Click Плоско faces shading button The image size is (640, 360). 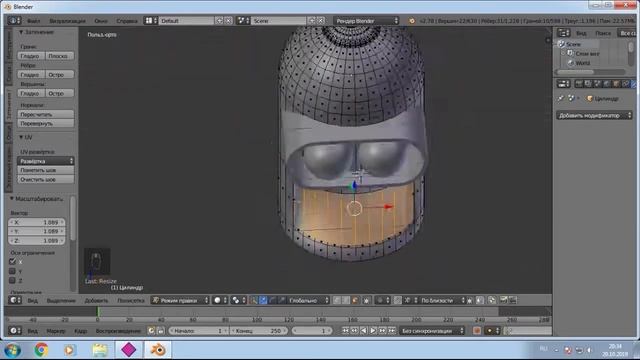[x=60, y=56]
